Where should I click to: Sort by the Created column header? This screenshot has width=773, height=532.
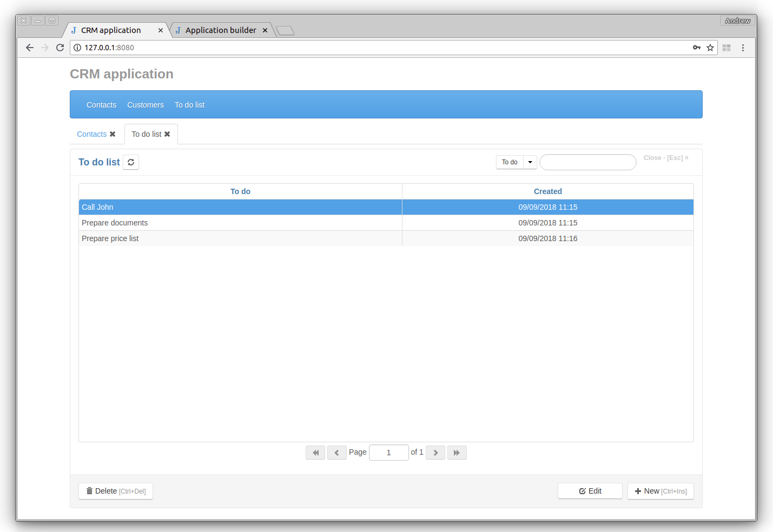click(548, 191)
